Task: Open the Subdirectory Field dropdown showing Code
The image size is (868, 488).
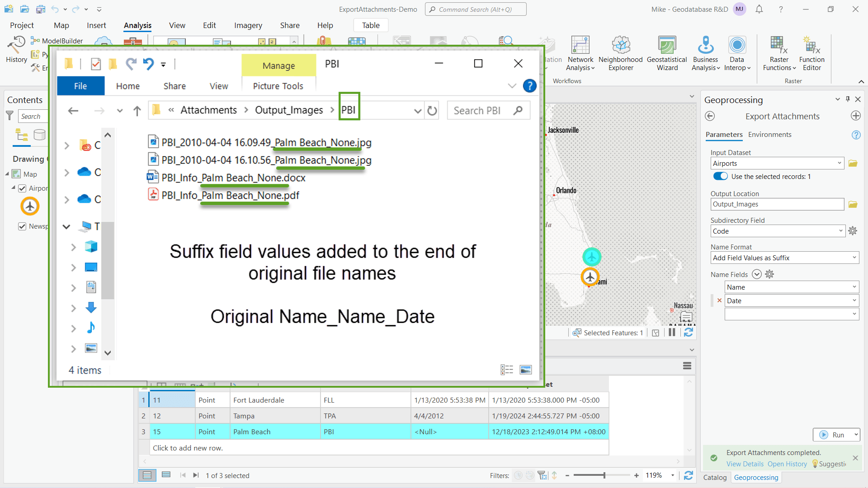Action: click(x=840, y=231)
